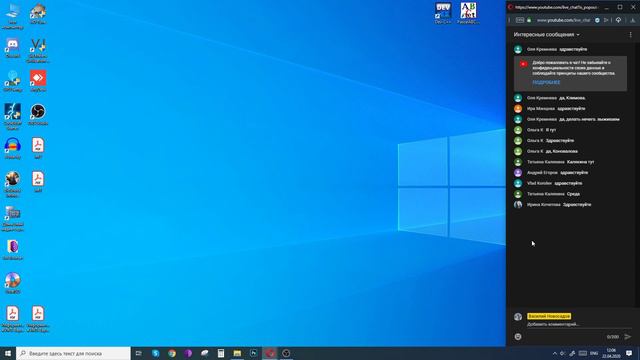640x360 pixels.
Task: Click the "ПОДРОБНЕЕ" link in the welcome notice
Action: pyautogui.click(x=546, y=82)
